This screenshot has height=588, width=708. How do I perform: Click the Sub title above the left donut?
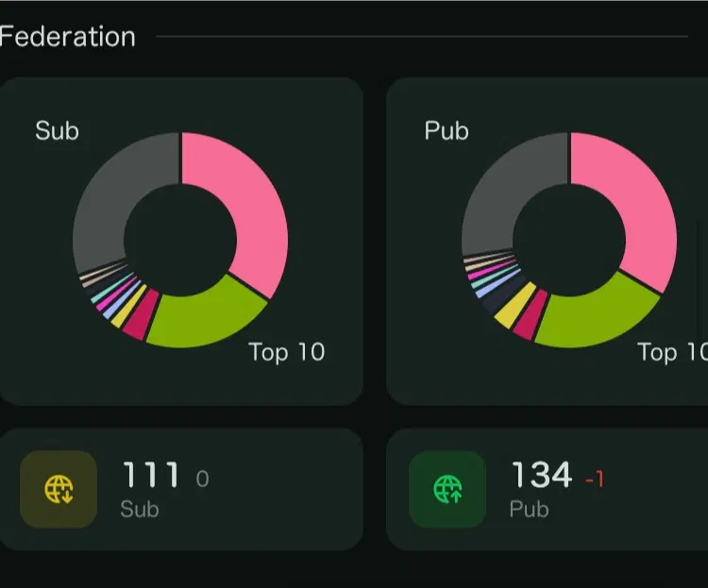coord(57,130)
